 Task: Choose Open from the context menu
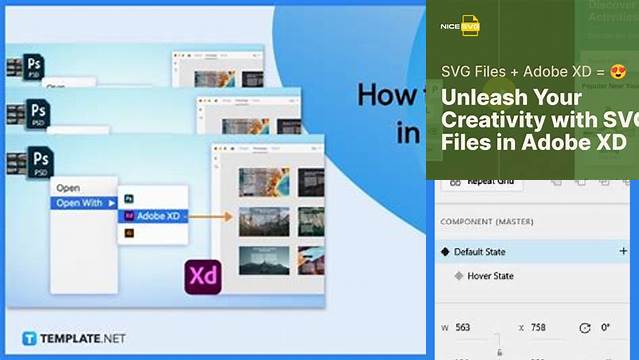coord(68,188)
